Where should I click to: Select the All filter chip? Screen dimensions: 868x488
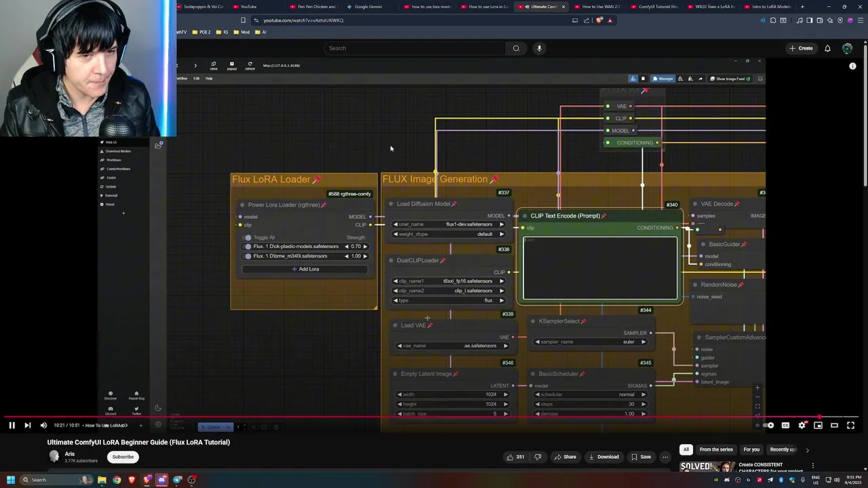[x=686, y=449]
